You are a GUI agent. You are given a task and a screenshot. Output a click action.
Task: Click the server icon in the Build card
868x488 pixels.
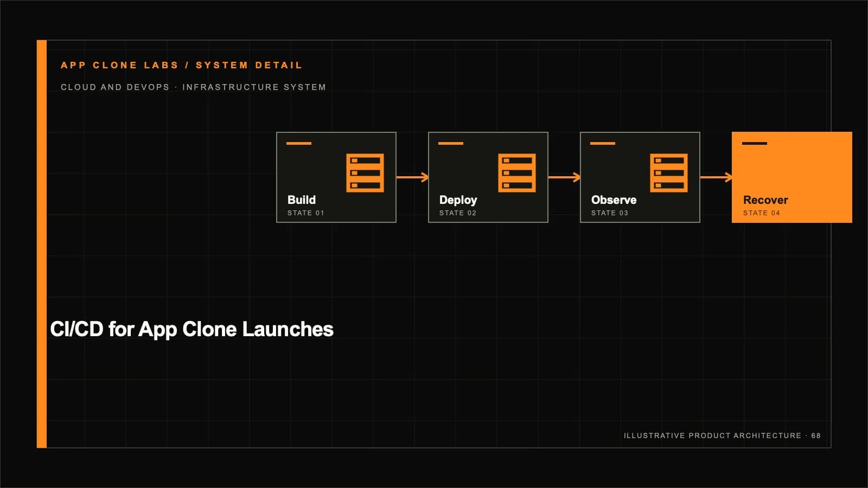pos(365,173)
